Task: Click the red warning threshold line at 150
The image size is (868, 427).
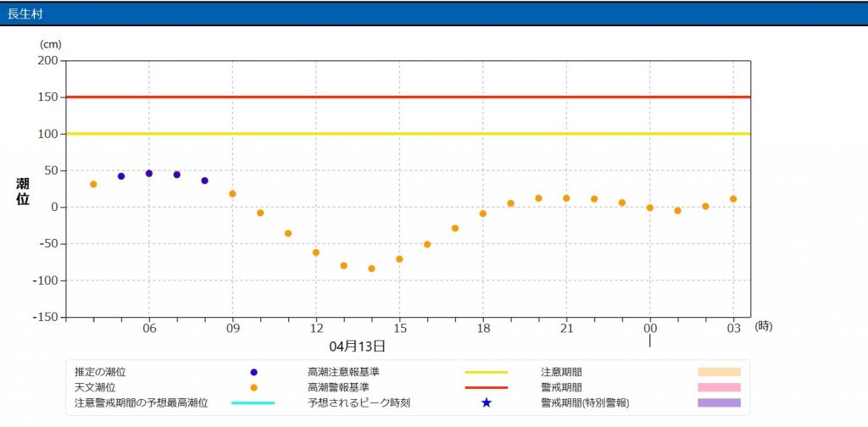Action: pyautogui.click(x=408, y=97)
